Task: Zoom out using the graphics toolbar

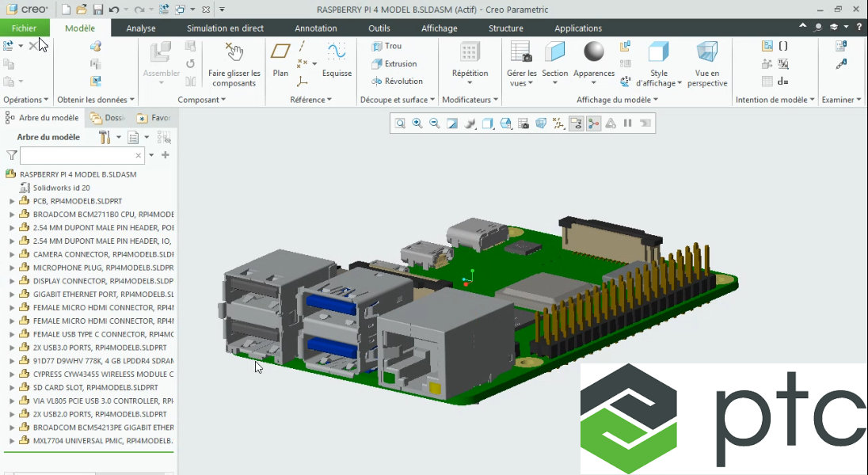Action: pyautogui.click(x=435, y=123)
